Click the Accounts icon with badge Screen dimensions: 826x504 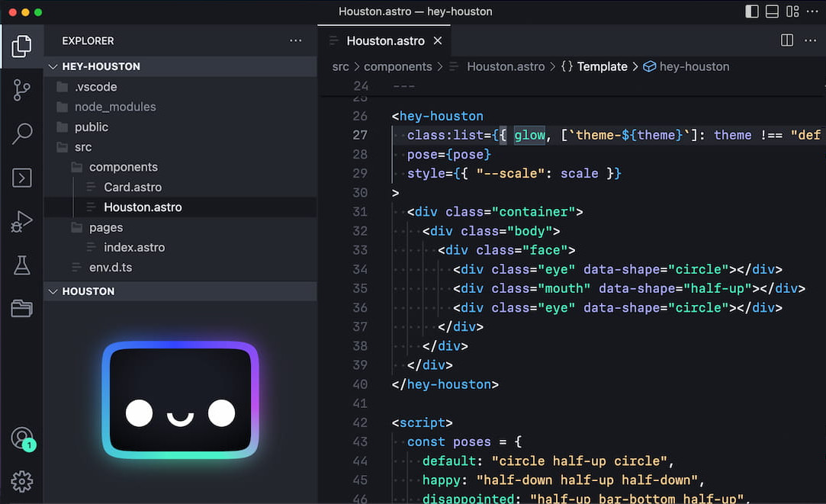[21, 438]
